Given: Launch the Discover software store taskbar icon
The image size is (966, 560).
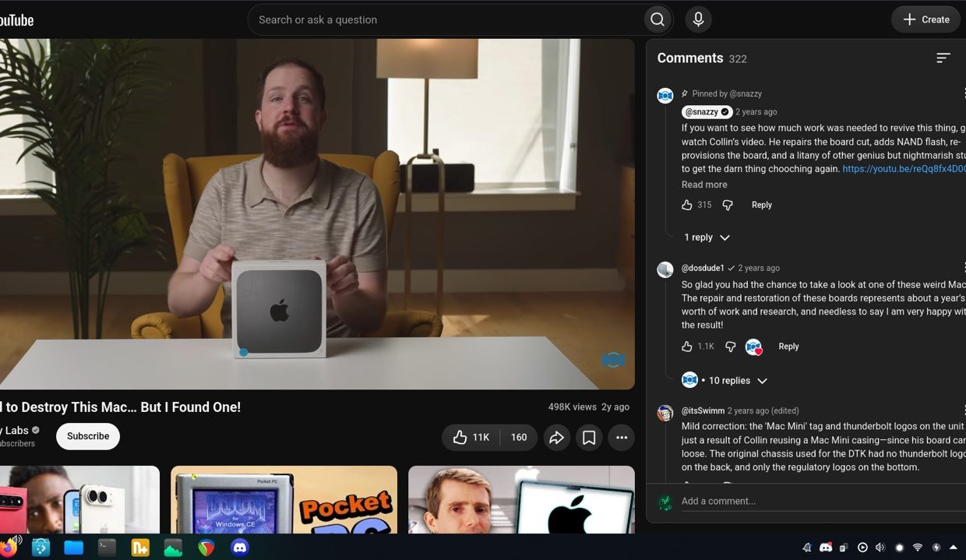Looking at the screenshot, I should [41, 548].
